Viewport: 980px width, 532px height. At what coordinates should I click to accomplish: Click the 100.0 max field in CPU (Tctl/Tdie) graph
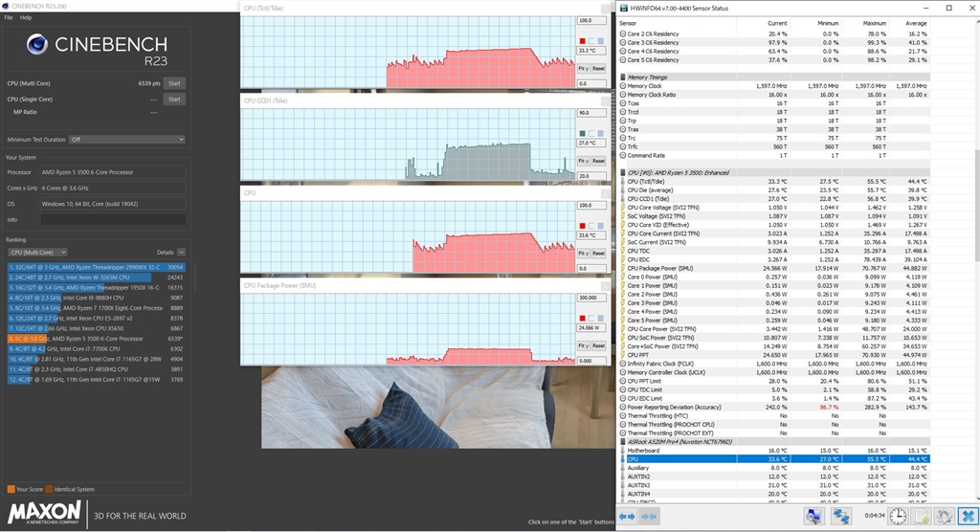[591, 21]
